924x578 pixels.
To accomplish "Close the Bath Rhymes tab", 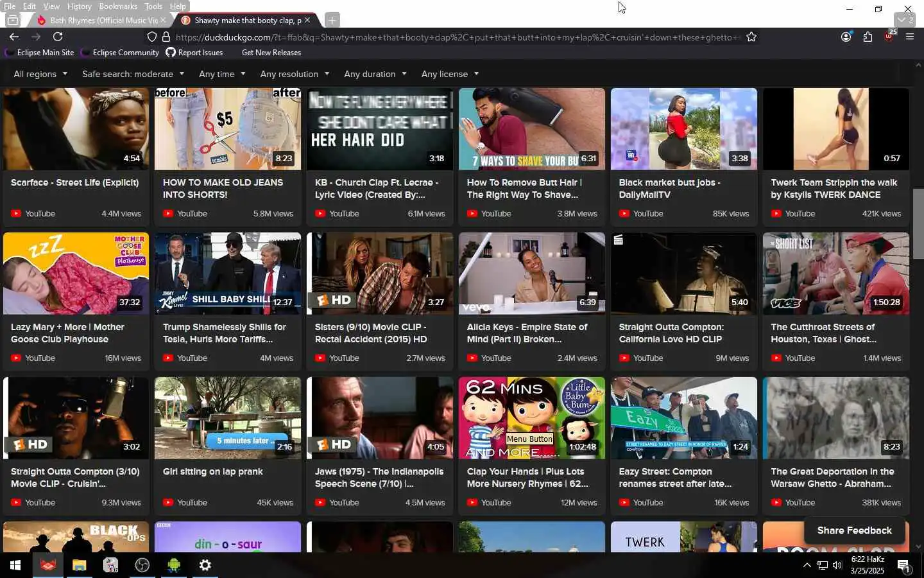I will point(163,20).
